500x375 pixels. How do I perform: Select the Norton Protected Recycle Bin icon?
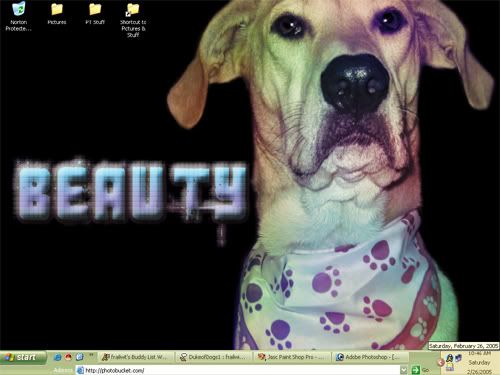[x=18, y=17]
